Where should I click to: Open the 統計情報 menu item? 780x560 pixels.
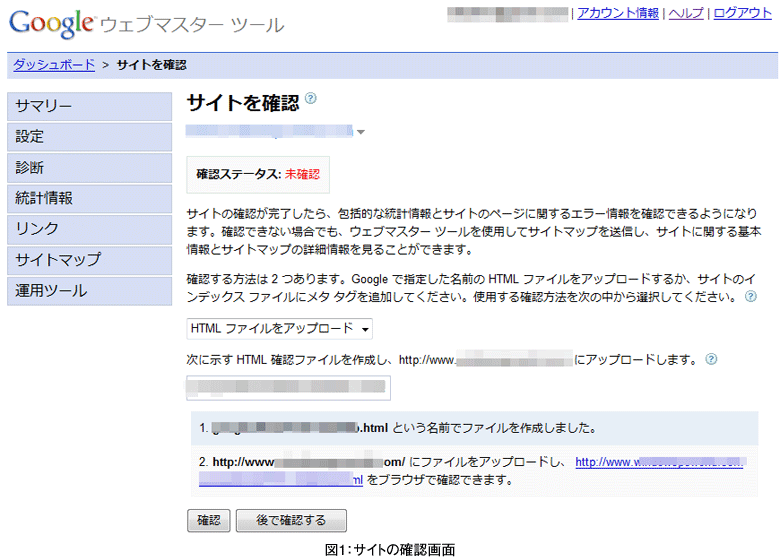90,198
